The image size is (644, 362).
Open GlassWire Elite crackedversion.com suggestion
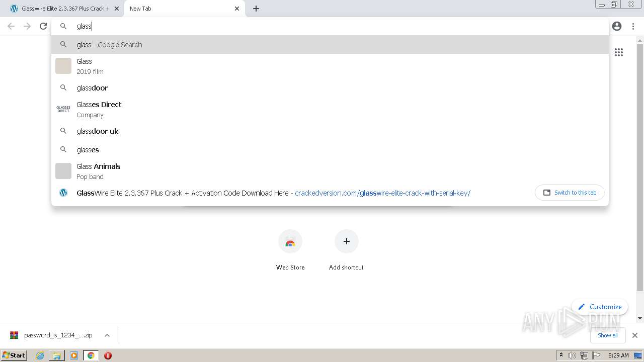292,193
